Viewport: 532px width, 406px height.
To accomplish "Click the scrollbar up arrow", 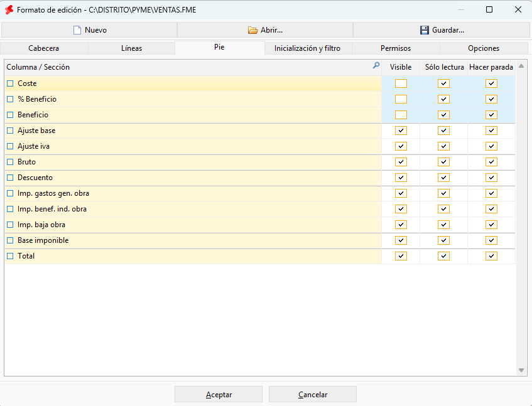I will point(521,66).
